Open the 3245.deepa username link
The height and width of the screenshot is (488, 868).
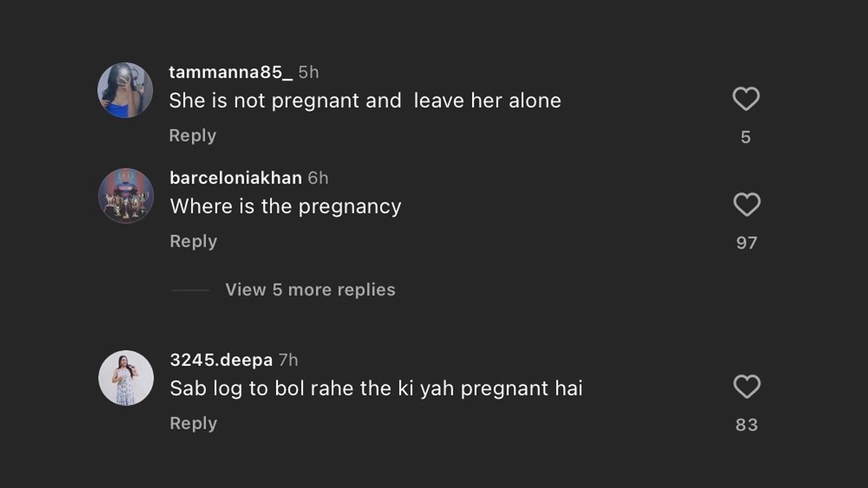221,359
